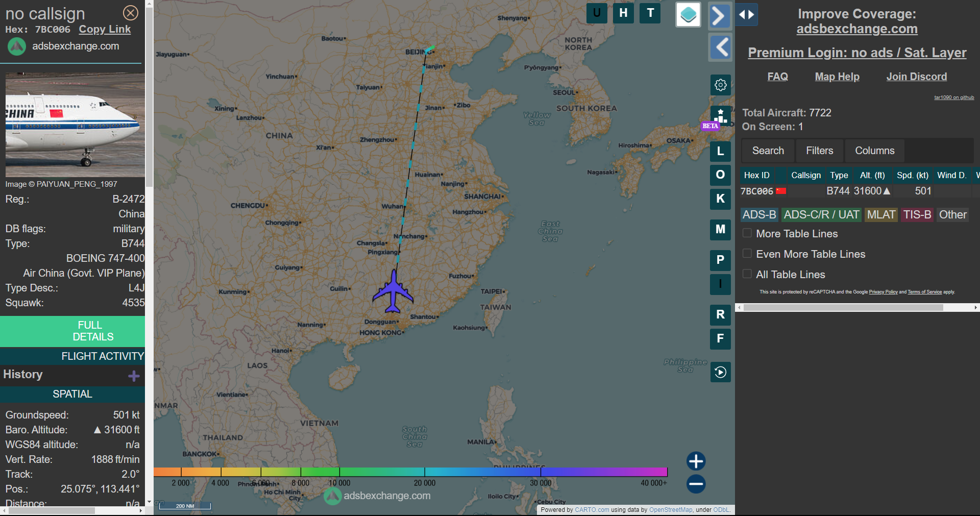980x516 pixels.
Task: Click the adsbexchange logo in info panel
Action: [x=16, y=46]
